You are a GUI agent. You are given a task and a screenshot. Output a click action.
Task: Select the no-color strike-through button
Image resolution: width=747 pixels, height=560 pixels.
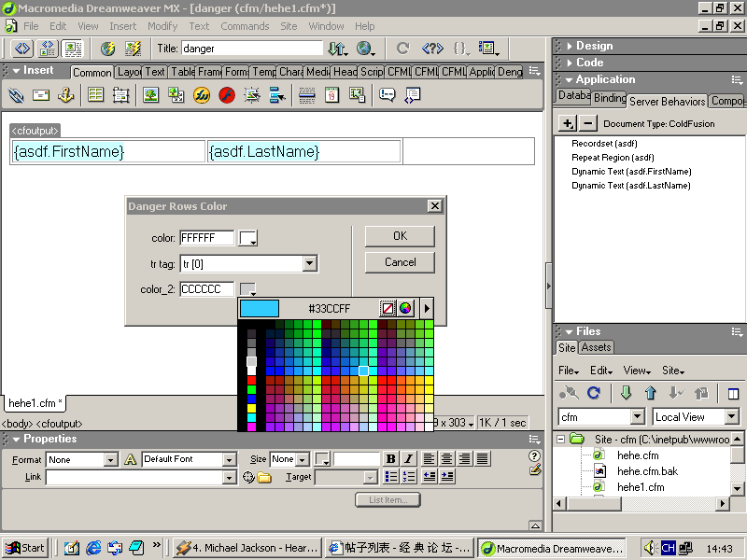[388, 308]
